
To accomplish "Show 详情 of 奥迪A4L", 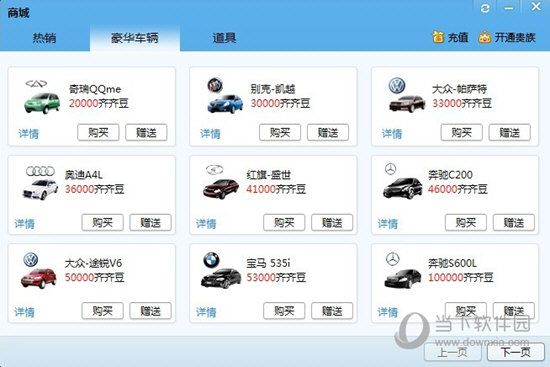I will tap(25, 223).
